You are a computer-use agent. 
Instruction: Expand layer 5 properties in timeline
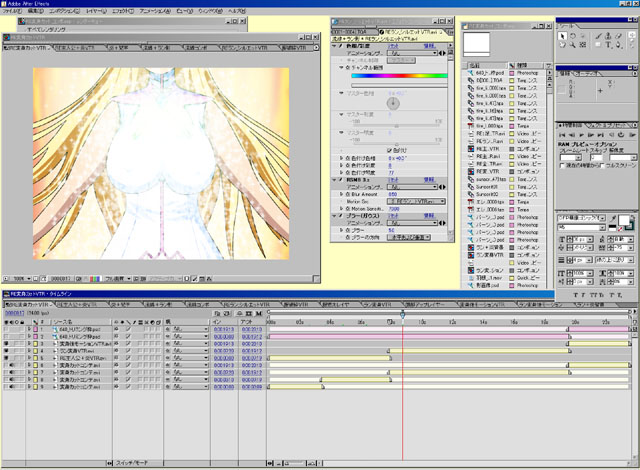29,358
